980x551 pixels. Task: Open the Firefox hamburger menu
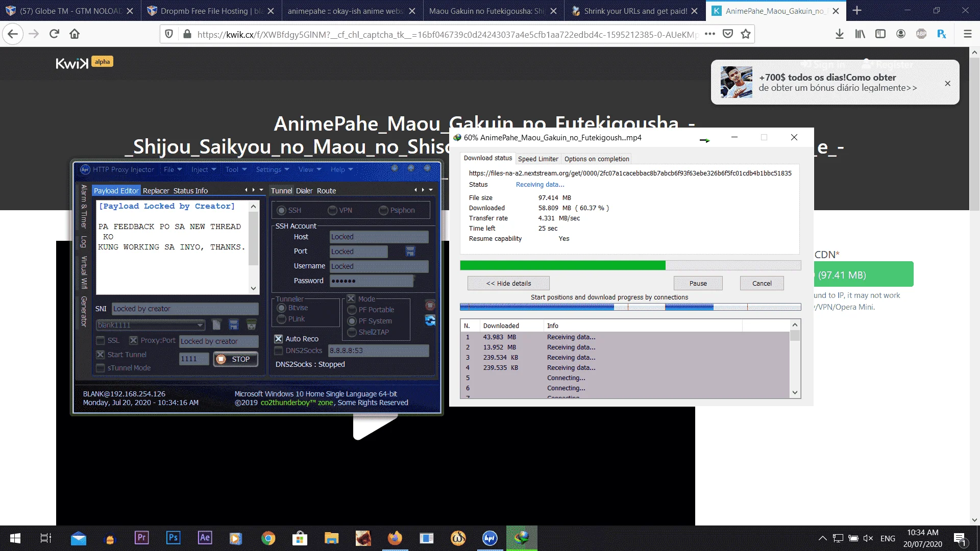[x=967, y=34]
